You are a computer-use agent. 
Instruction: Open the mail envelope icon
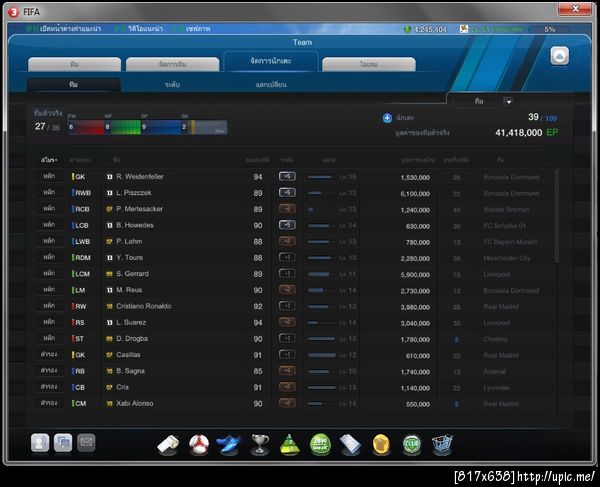[86, 443]
